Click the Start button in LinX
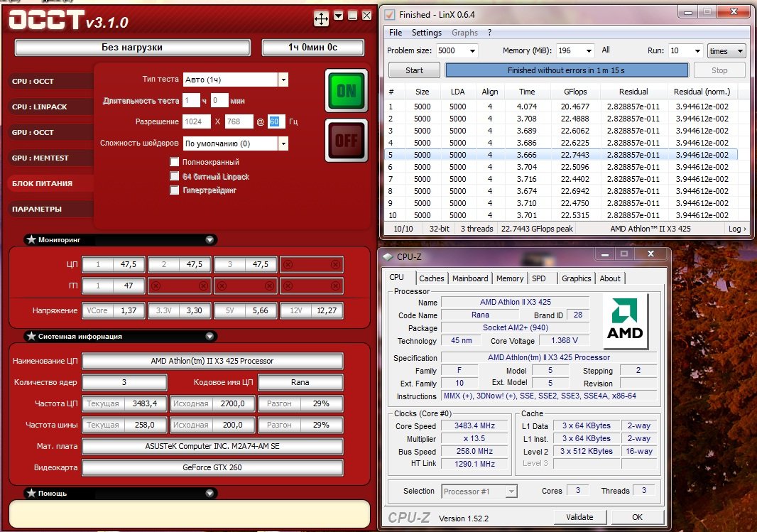The width and height of the screenshot is (757, 532). (x=414, y=70)
